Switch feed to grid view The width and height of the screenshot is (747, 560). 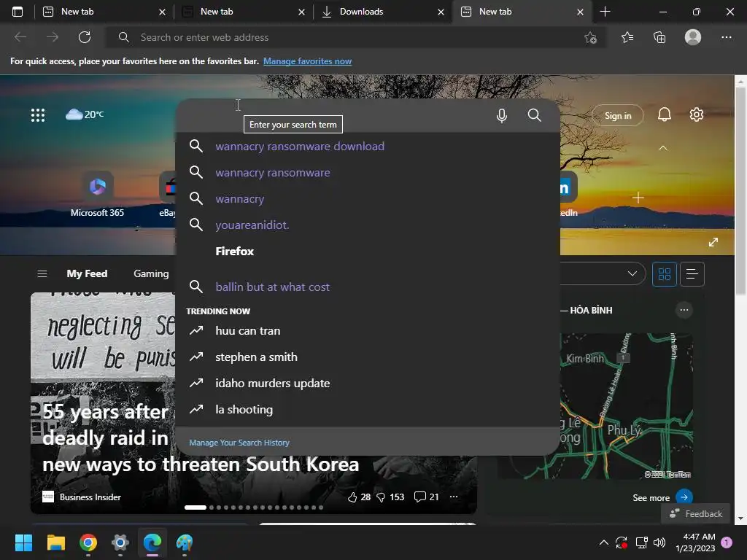(x=664, y=274)
